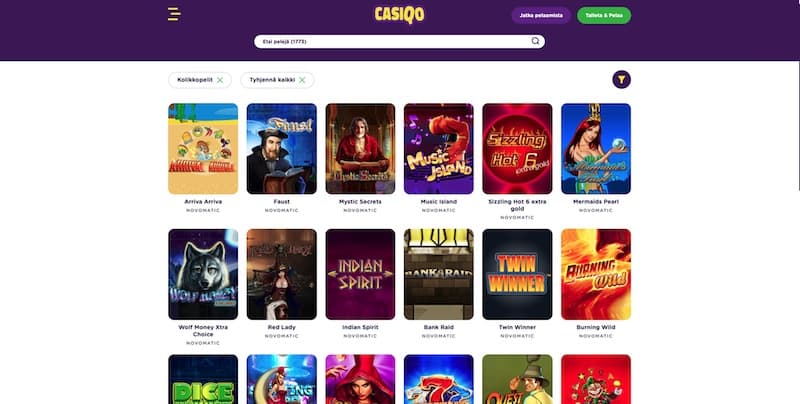
Task: Open Sizzling Hot 6 extra gold thumbnail
Action: point(517,149)
